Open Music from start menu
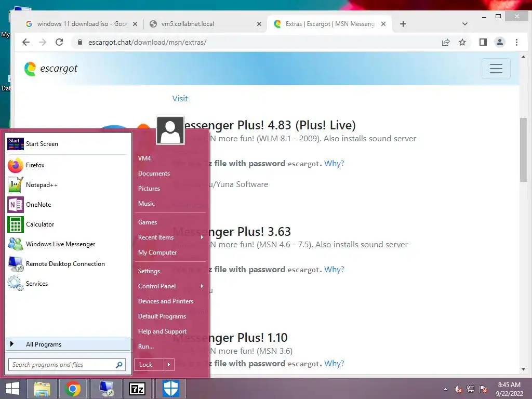 [x=146, y=204]
